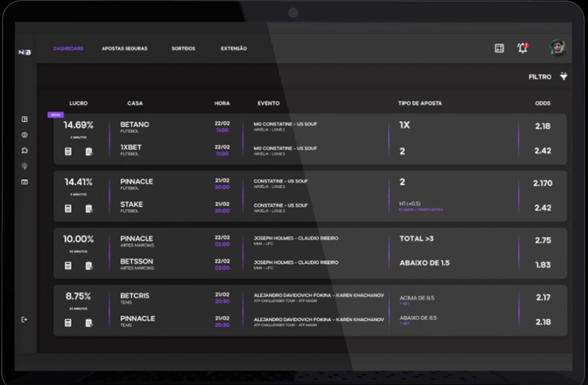
Task: Click the 2.170 odds value
Action: (543, 183)
